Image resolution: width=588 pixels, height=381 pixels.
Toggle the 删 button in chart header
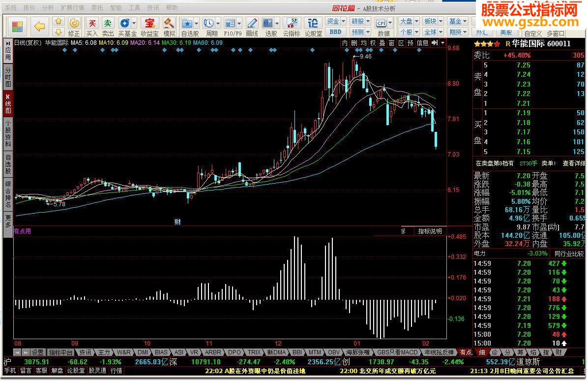click(x=354, y=43)
